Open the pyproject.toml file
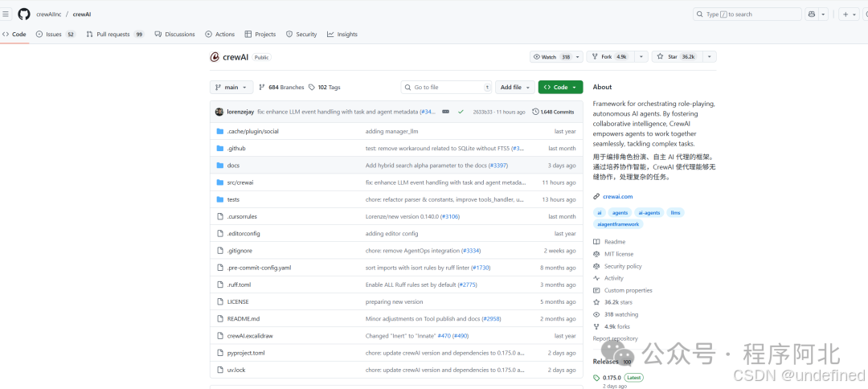Image resolution: width=868 pixels, height=389 pixels. click(x=246, y=353)
